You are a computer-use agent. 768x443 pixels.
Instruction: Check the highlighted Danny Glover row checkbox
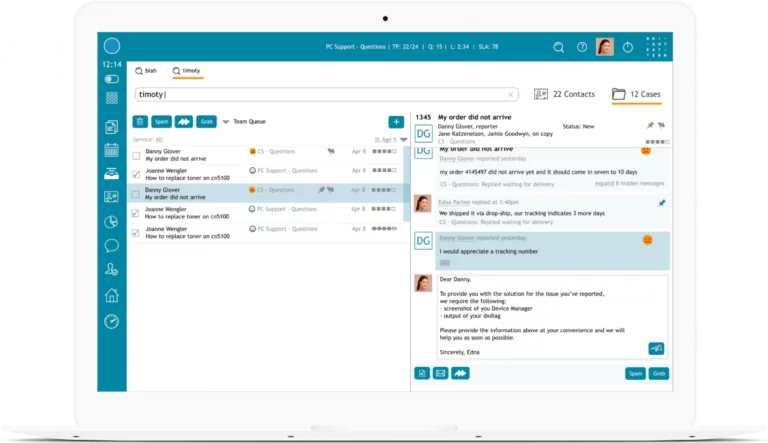click(136, 194)
